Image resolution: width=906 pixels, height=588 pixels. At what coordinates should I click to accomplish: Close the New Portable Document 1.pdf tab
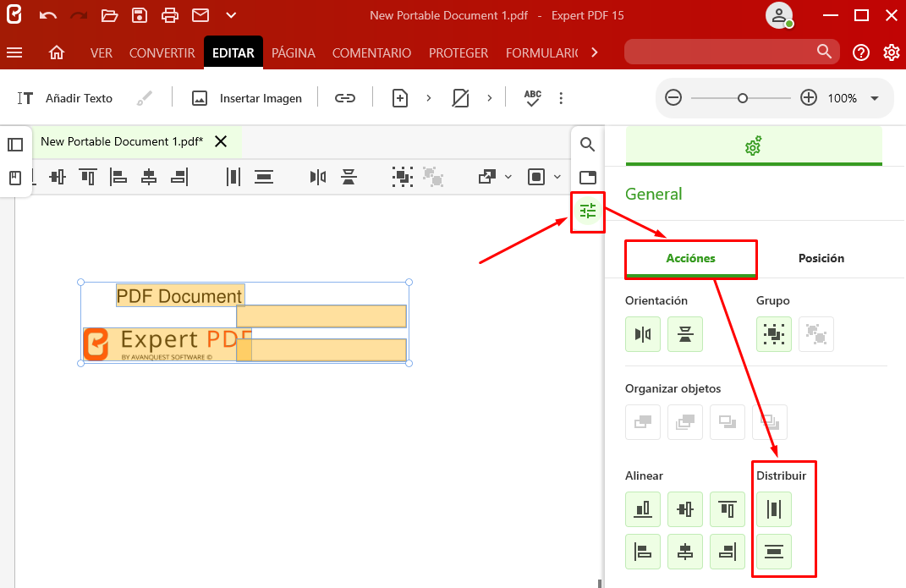(x=221, y=141)
